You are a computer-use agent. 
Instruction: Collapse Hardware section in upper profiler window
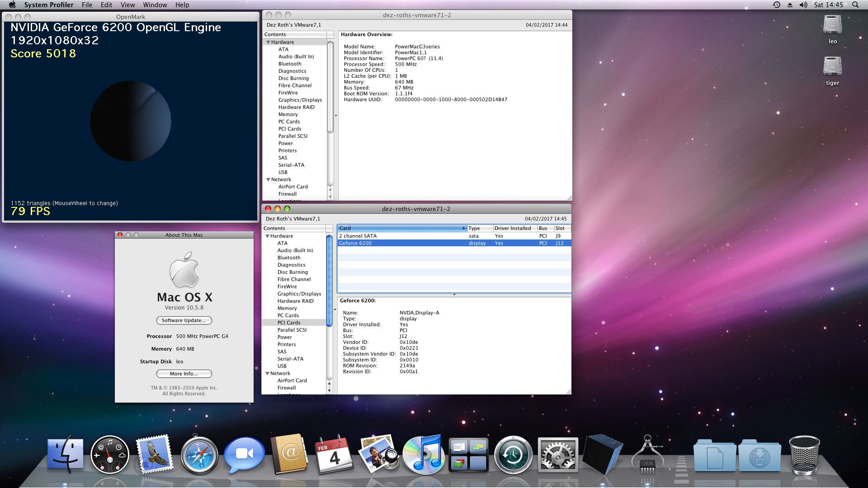coord(268,42)
